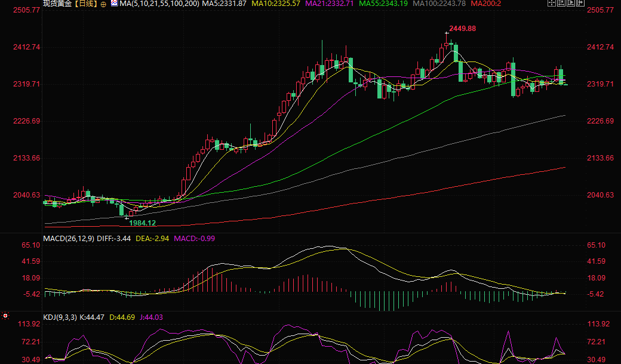This screenshot has width=621, height=364.
Task: Click the MA indicator chart icon
Action: tap(114, 4)
